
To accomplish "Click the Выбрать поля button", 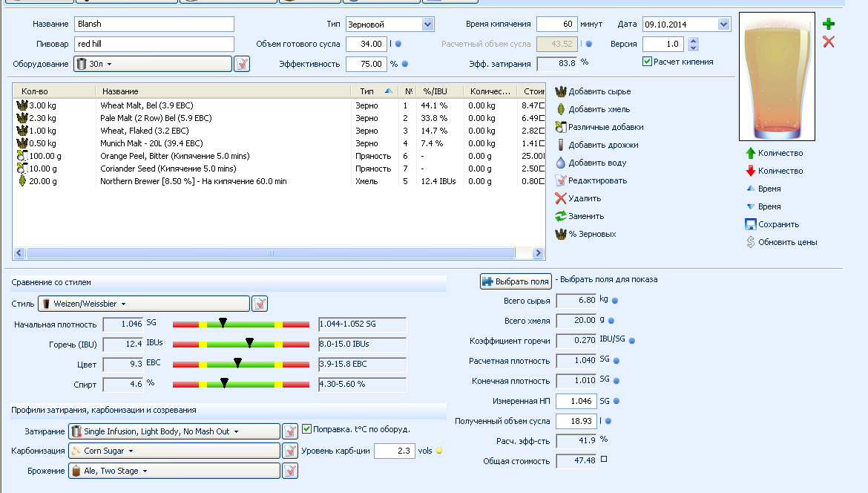I will pyautogui.click(x=516, y=281).
